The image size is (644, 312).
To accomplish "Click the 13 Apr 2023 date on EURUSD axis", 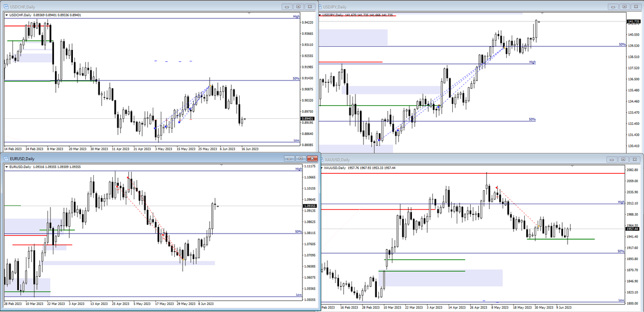I will point(99,303).
